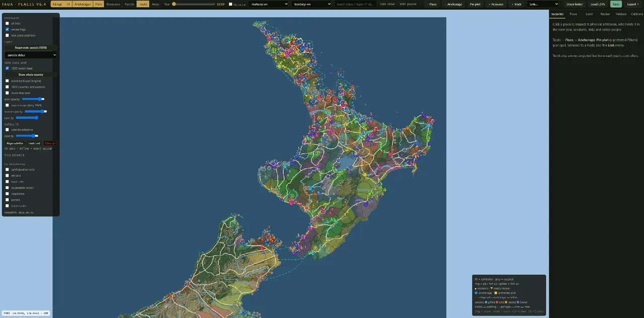Open the territory dropdown
This screenshot has width=644, height=318.
pyautogui.click(x=312, y=4)
